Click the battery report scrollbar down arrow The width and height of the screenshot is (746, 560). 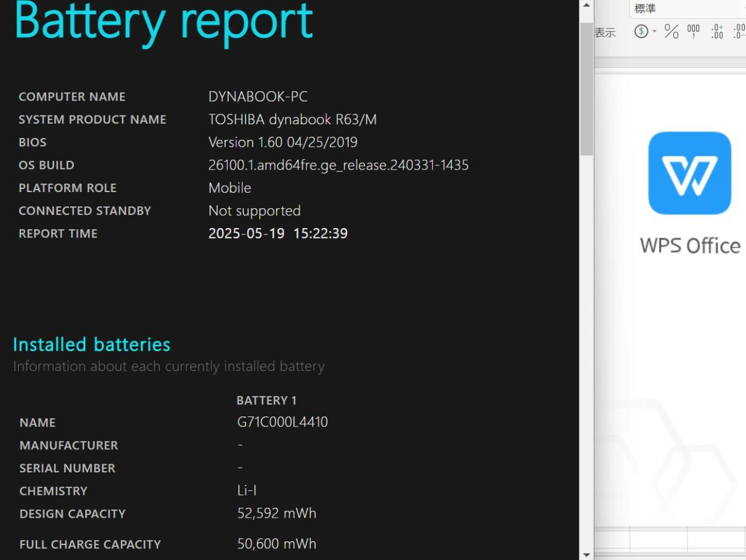[586, 554]
